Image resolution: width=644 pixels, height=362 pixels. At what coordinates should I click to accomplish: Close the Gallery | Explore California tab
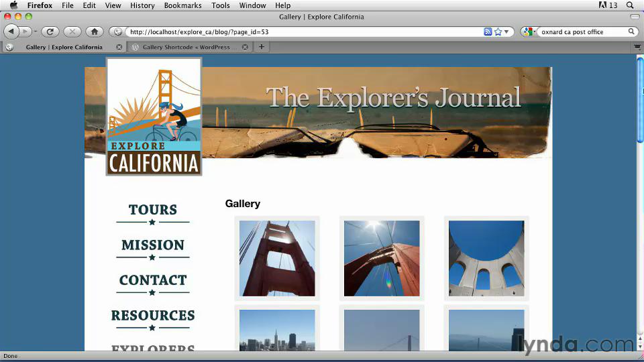pos(119,47)
